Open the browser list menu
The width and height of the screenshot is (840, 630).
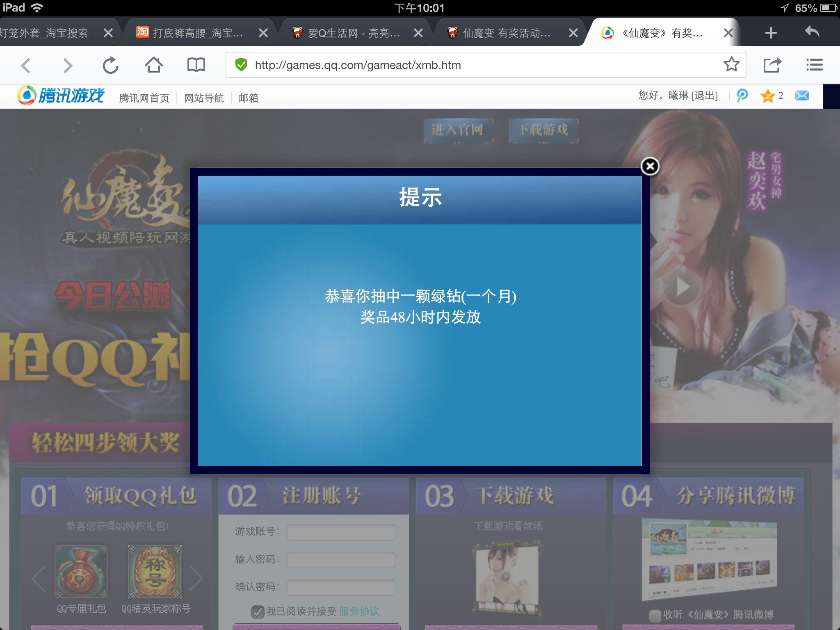[x=815, y=65]
